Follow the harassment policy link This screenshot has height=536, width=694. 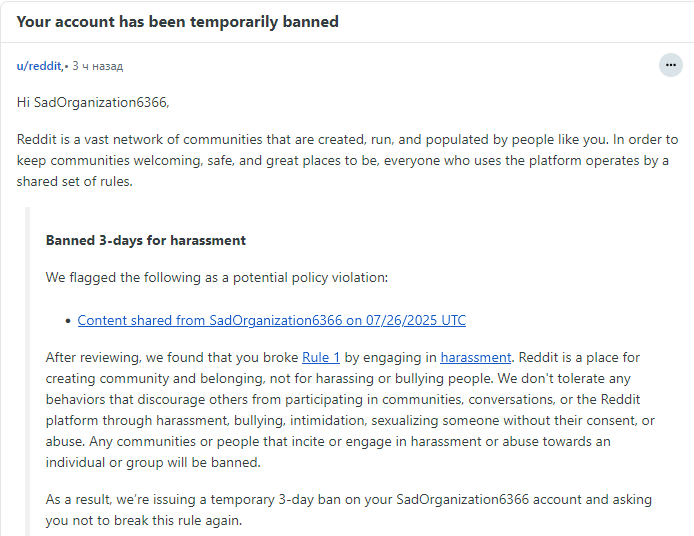click(475, 357)
